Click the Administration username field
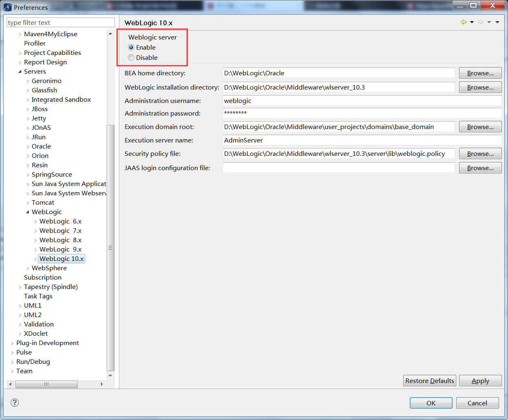 [x=362, y=101]
